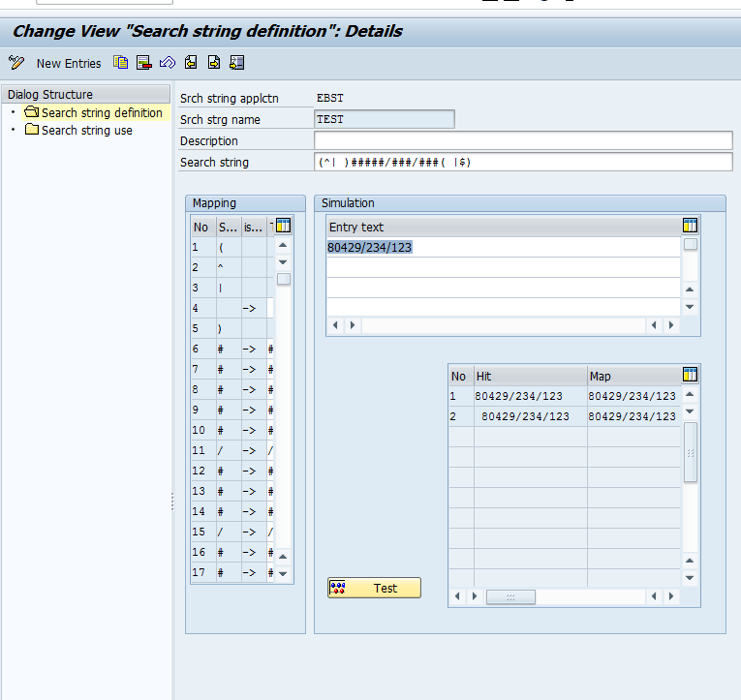Click the Hit column header
This screenshot has width=741, height=700.
click(531, 376)
